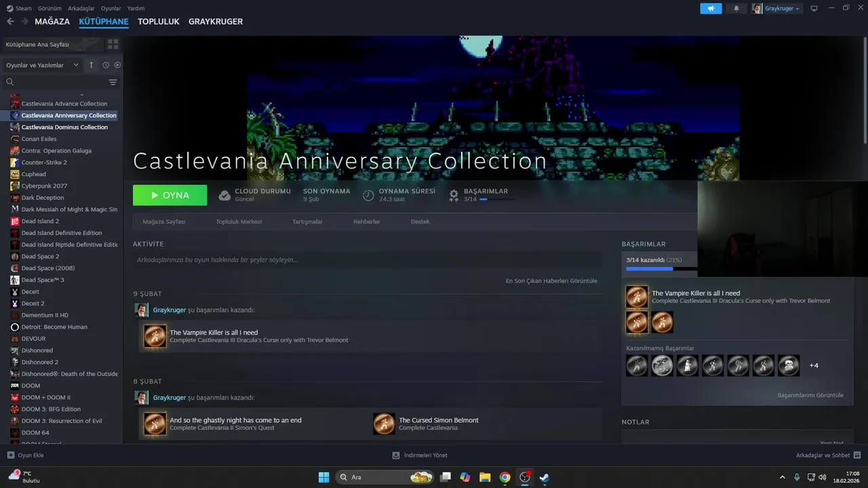Click Başarımlarımı Görüntüle link
Viewport: 868px width, 488px height.
[x=810, y=395]
